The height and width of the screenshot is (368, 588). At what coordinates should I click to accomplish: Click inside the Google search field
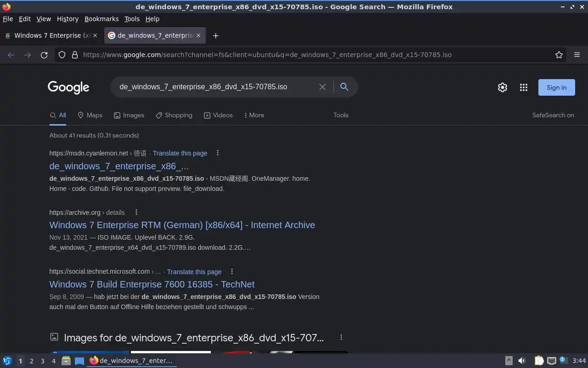(216, 87)
